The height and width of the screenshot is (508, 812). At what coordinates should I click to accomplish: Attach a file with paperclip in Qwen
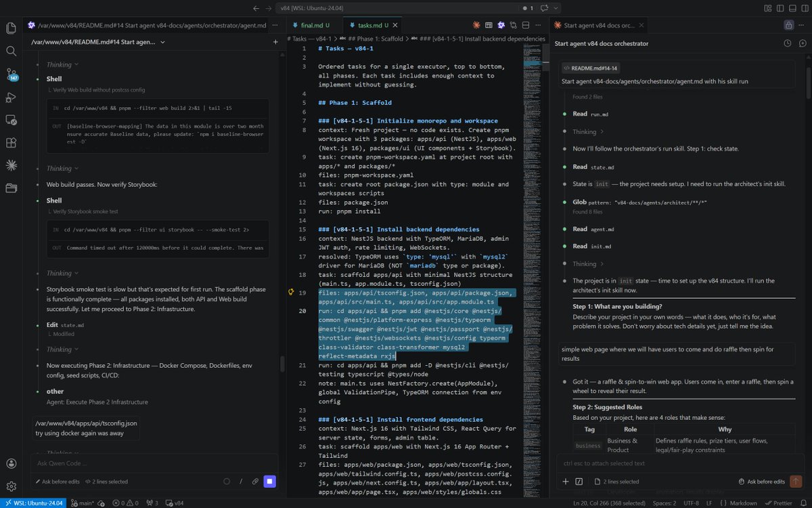tap(255, 482)
